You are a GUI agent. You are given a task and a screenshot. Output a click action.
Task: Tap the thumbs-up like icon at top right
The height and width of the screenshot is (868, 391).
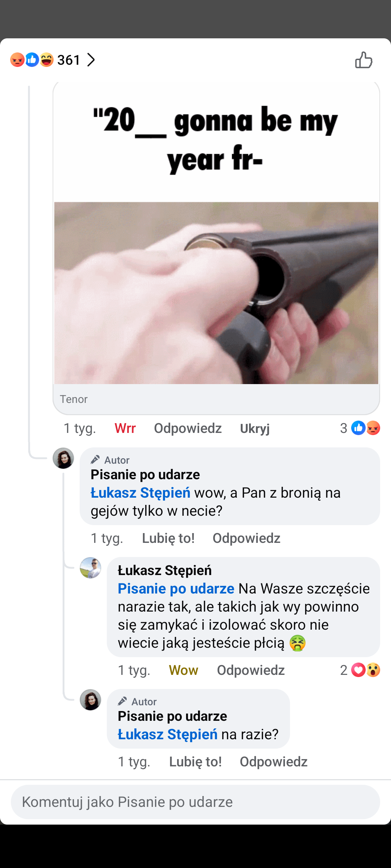click(363, 60)
